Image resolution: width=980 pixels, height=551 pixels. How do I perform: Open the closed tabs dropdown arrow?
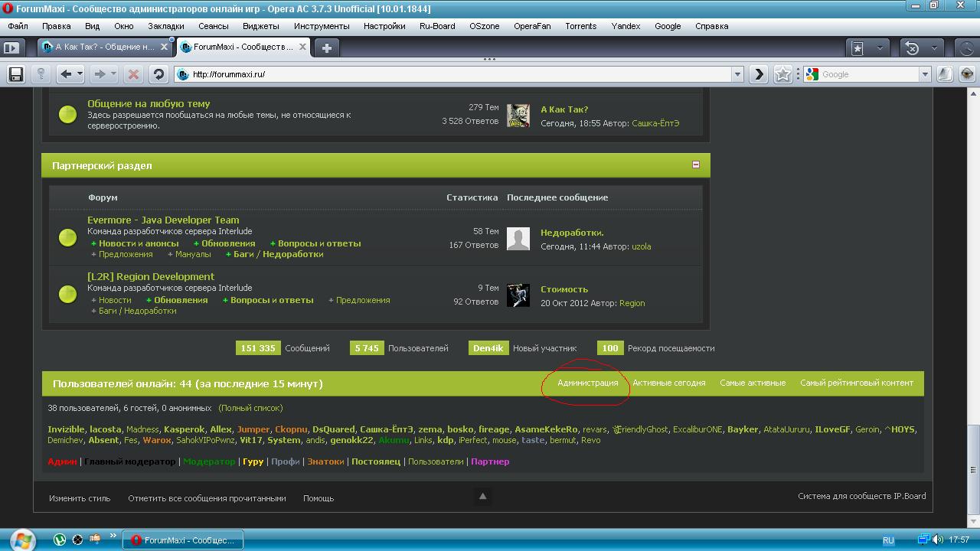[x=934, y=47]
